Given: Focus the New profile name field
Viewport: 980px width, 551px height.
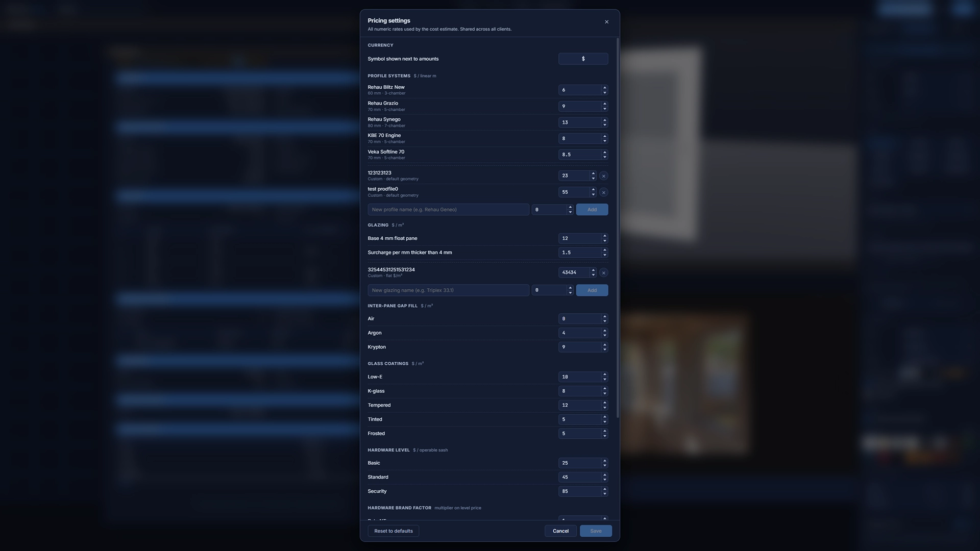Looking at the screenshot, I should click(448, 210).
